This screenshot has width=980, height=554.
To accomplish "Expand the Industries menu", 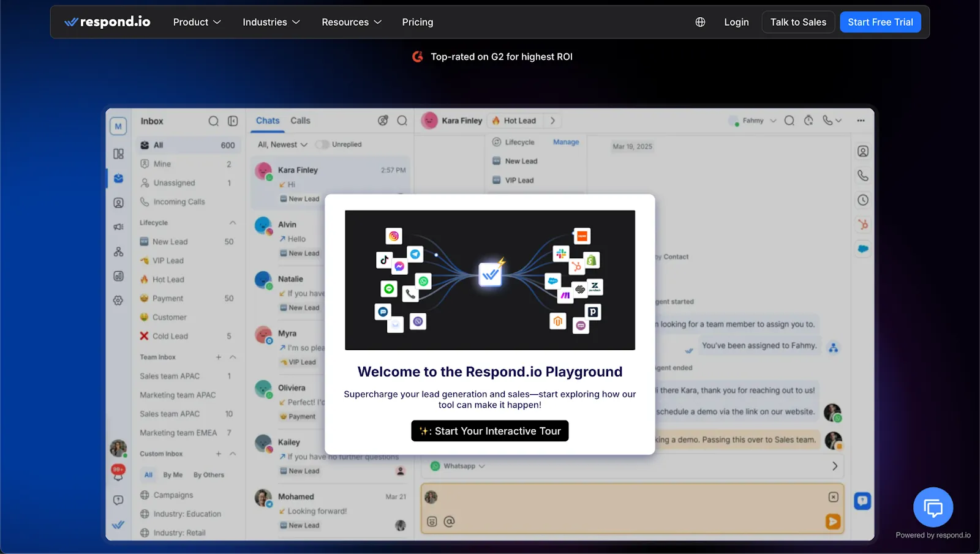I will click(271, 22).
